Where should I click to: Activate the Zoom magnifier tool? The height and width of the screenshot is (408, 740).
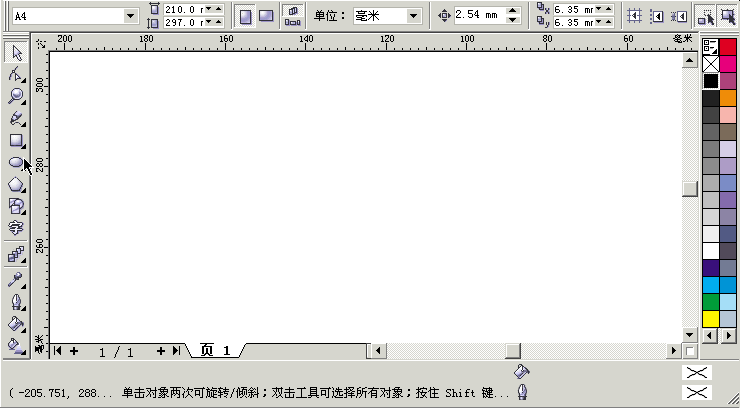coord(16,96)
